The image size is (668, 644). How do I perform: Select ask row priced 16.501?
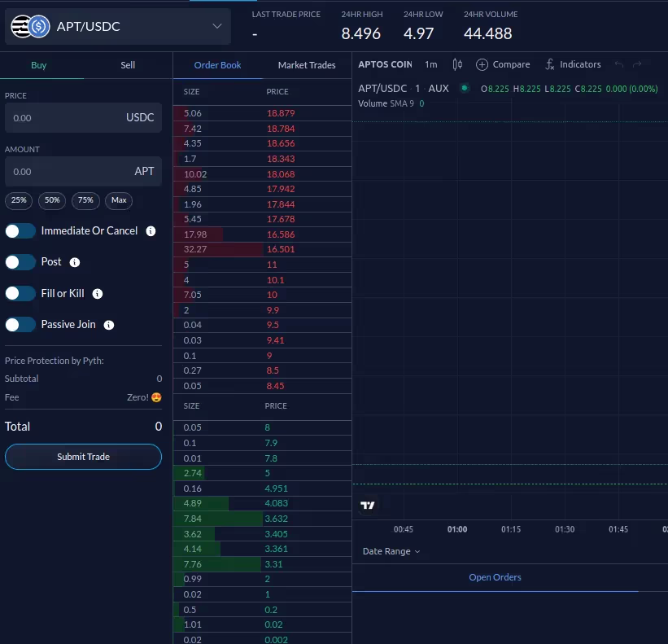(x=263, y=249)
